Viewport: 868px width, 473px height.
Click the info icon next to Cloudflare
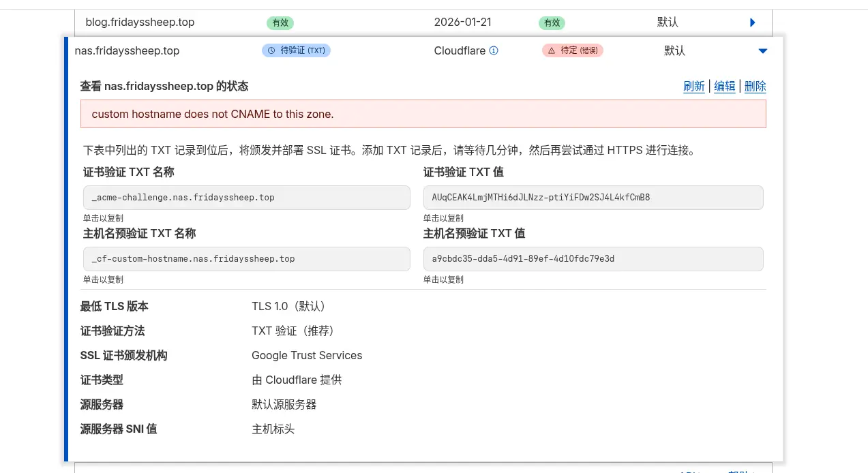494,50
